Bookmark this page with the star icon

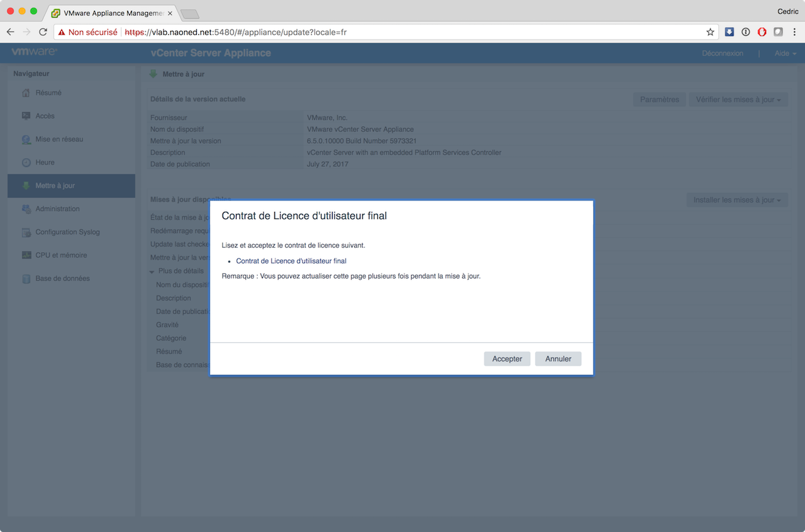point(710,32)
